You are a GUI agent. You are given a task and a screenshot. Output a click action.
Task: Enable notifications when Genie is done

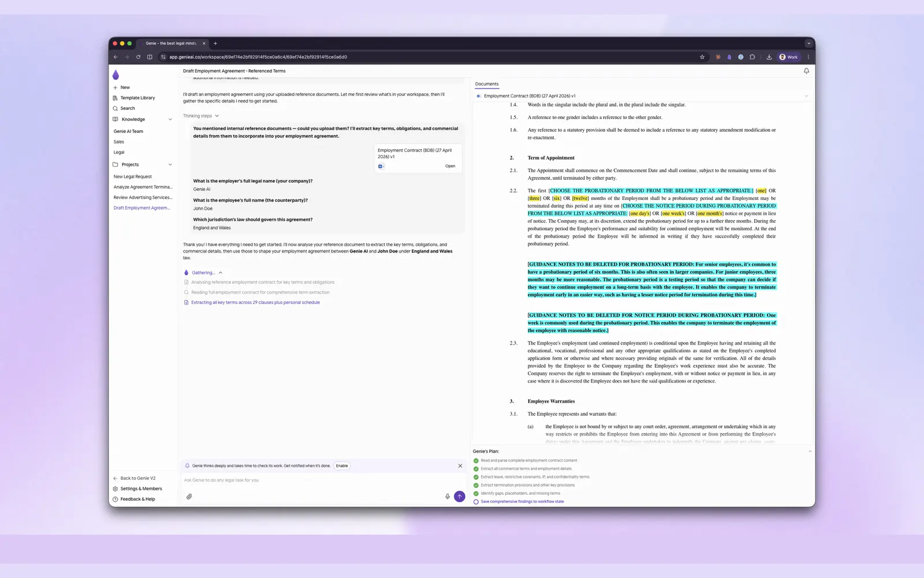pos(342,465)
